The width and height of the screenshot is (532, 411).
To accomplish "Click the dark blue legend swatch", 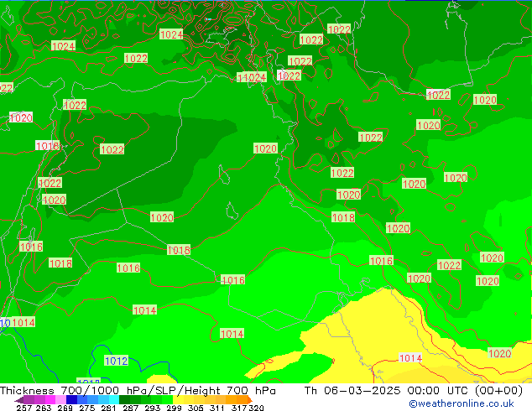I will coord(71,399).
